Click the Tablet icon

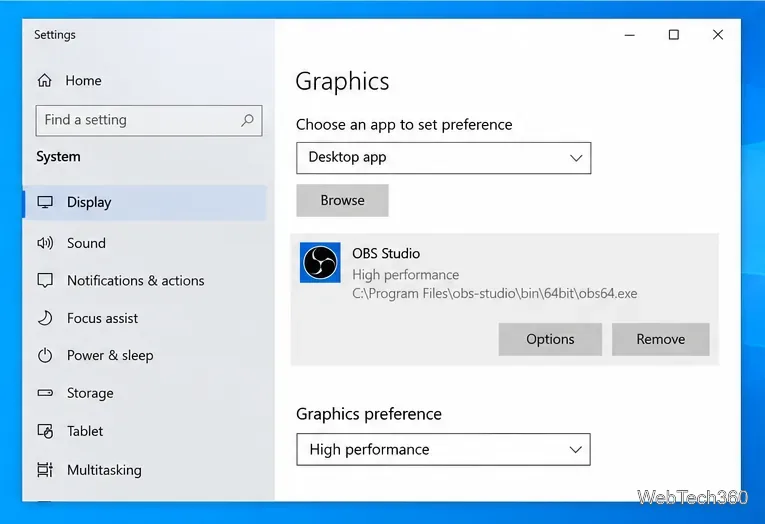pos(45,431)
